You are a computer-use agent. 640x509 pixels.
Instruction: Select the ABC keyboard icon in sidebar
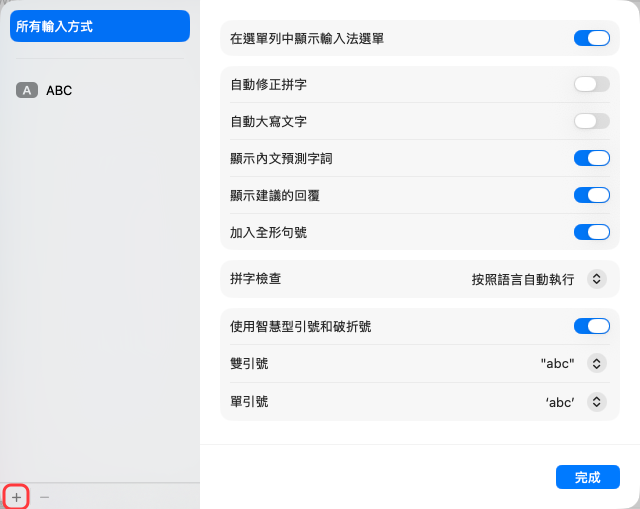tap(27, 90)
